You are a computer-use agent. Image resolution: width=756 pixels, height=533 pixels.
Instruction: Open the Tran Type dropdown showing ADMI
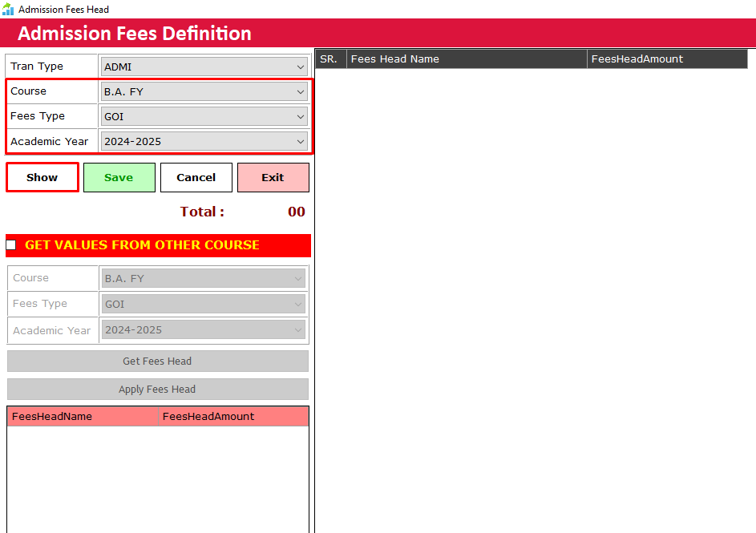(x=204, y=67)
